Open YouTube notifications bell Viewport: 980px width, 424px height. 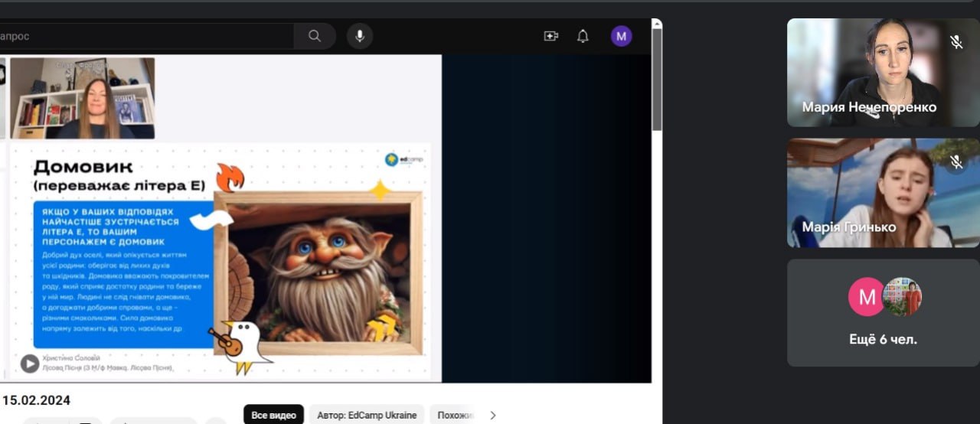pyautogui.click(x=583, y=36)
